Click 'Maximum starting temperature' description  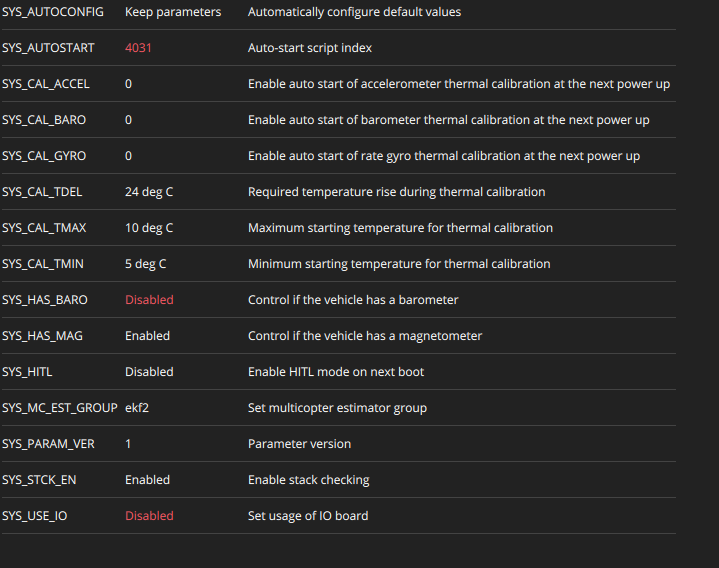click(x=400, y=228)
